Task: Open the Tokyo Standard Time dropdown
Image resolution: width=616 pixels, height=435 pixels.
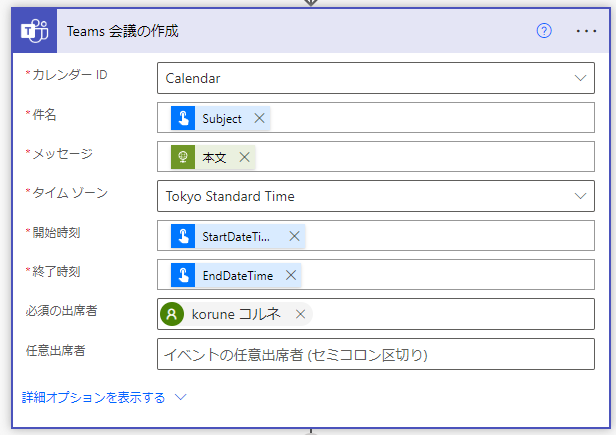Action: 580,196
